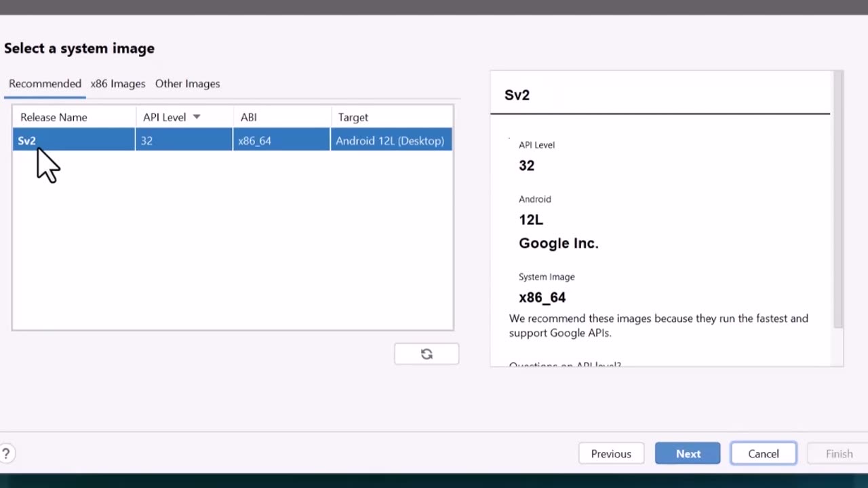Select the Android 12L (Desktop) target cell
Image resolution: width=868 pixels, height=488 pixels.
click(390, 141)
